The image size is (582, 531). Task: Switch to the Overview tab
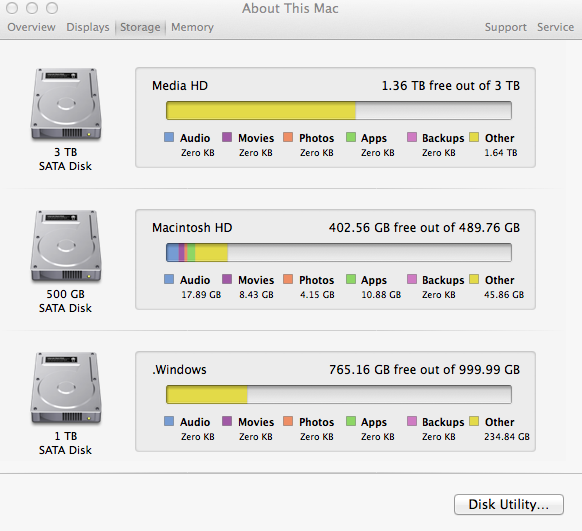point(32,27)
